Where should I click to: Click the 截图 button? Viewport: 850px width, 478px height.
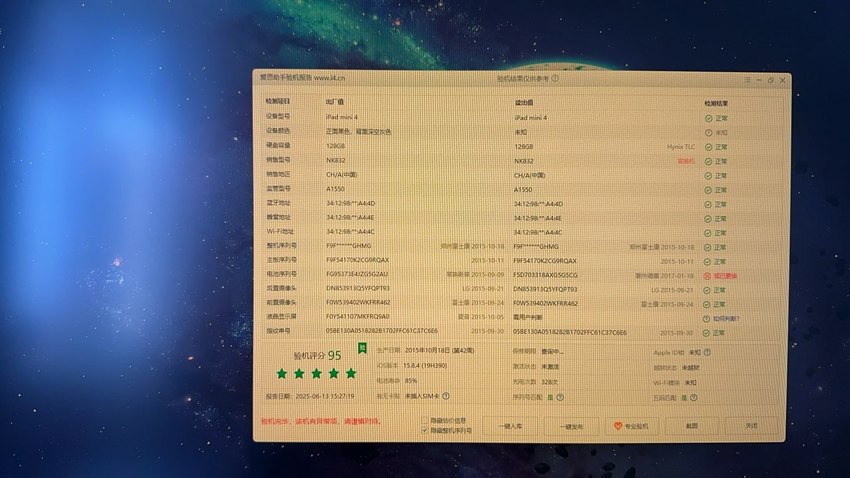point(692,426)
